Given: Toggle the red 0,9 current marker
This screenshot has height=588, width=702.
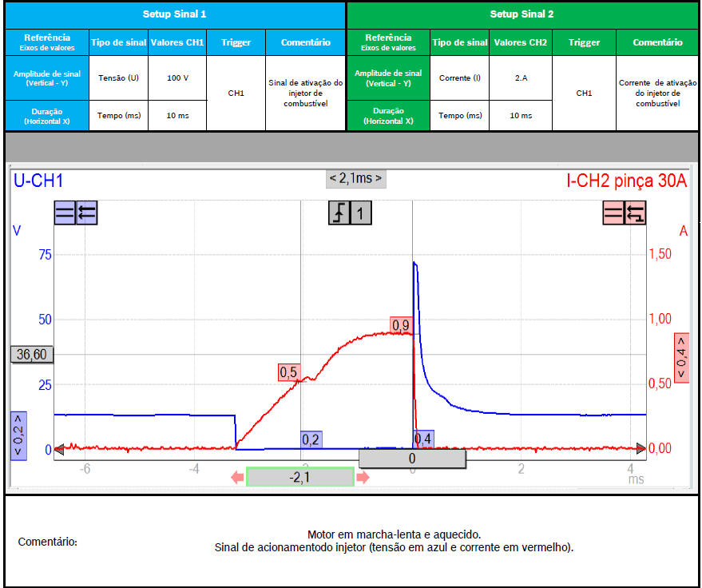Looking at the screenshot, I should point(400,324).
